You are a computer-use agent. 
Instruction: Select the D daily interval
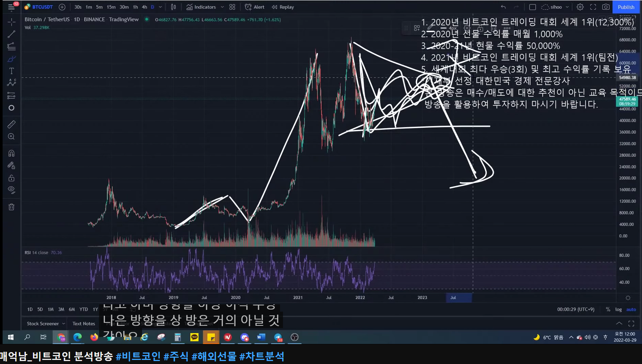point(152,7)
